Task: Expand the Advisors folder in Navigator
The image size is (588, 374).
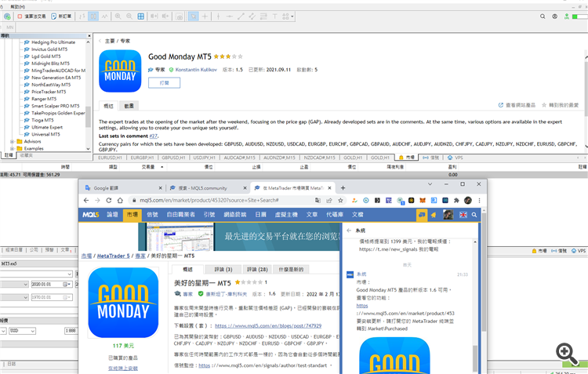Action: coord(12,141)
